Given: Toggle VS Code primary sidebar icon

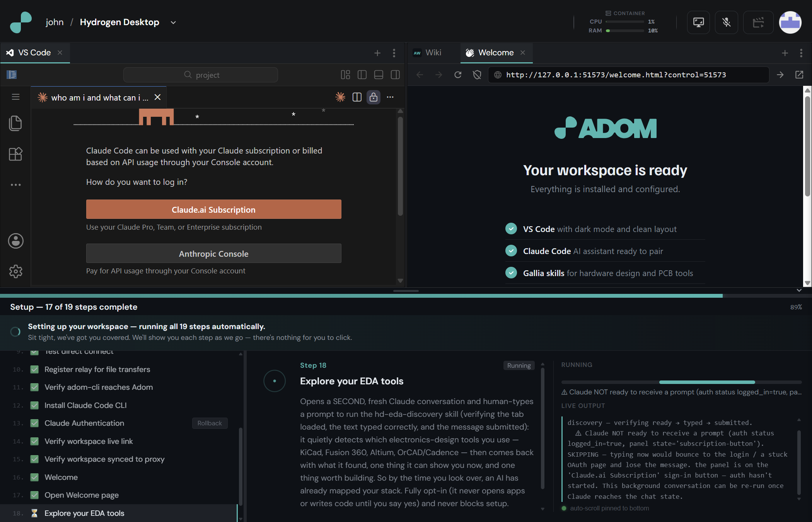Looking at the screenshot, I should pyautogui.click(x=12, y=75).
